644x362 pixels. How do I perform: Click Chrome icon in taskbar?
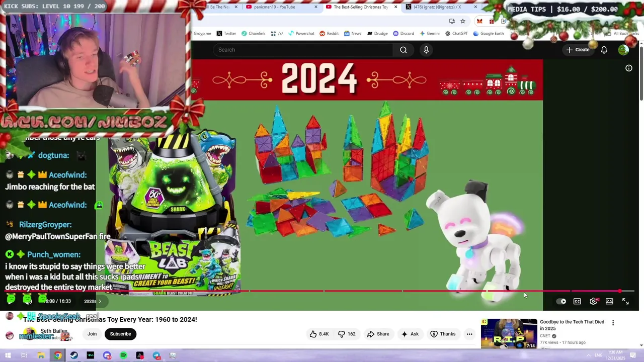click(58, 355)
